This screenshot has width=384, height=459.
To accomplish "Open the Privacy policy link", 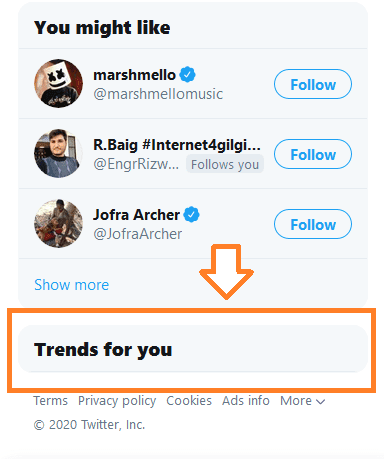I will tap(117, 401).
